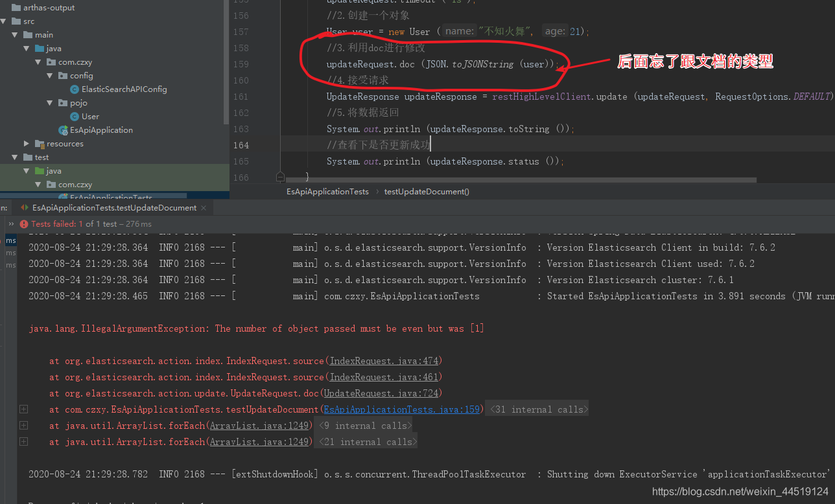Collapse the pojo package
The height and width of the screenshot is (504, 835).
49,103
